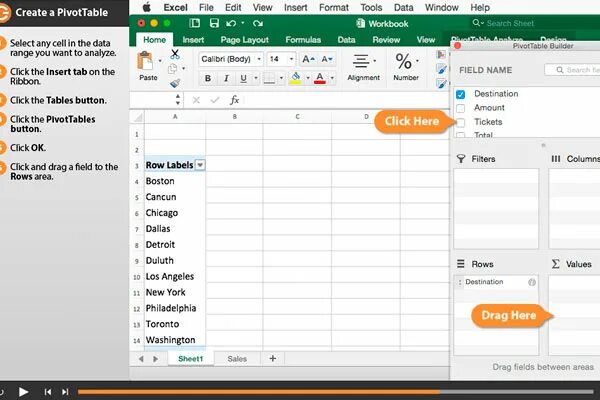Click the formula bar confirm checkmark
600x400 pixels.
[215, 100]
